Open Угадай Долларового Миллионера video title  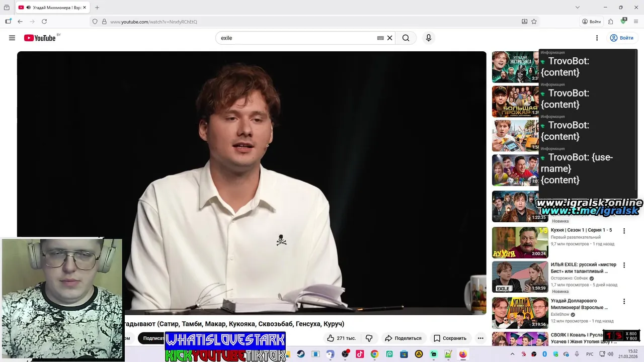point(579,304)
